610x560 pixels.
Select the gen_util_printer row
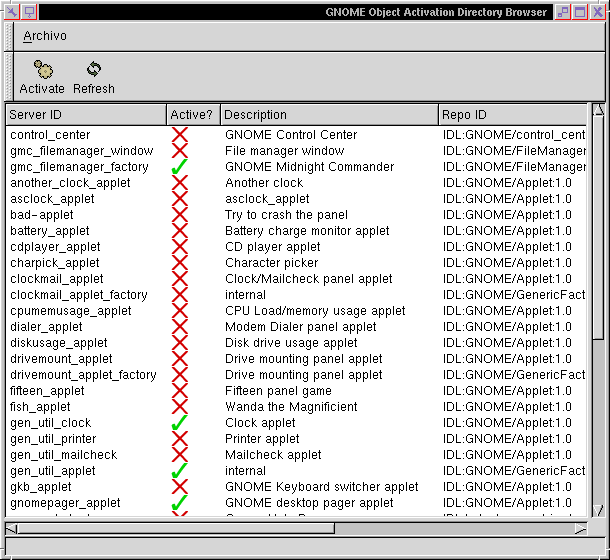point(296,439)
